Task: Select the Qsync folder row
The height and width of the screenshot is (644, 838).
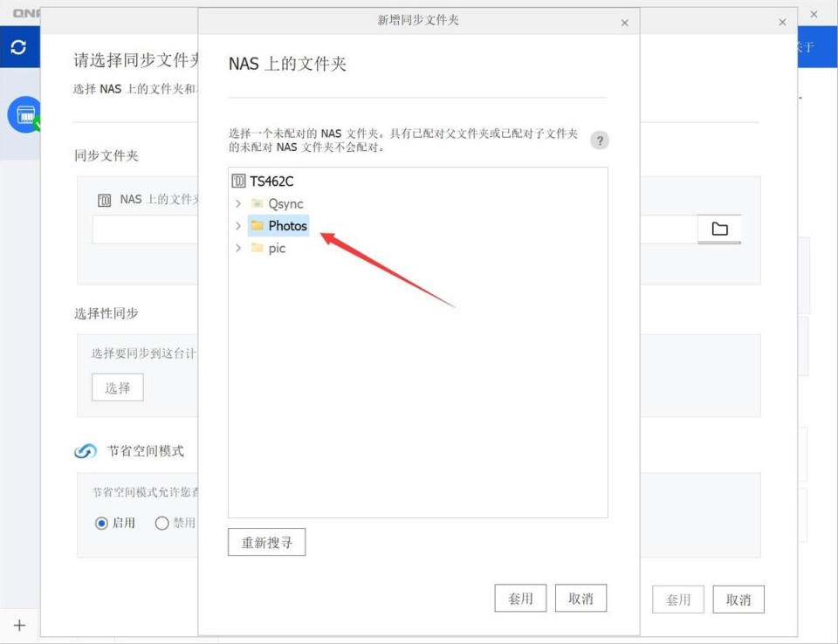Action: (x=278, y=203)
